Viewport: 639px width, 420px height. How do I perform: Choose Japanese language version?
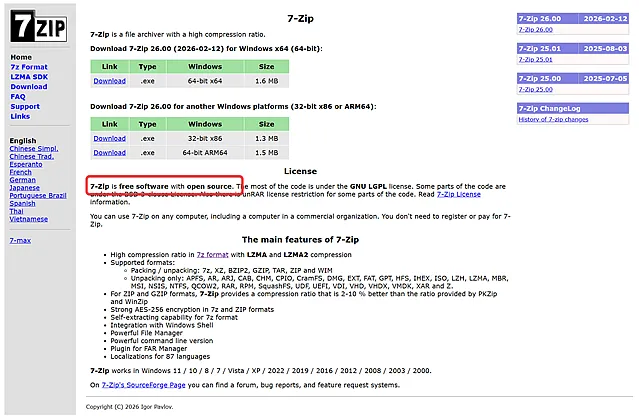pos(25,187)
